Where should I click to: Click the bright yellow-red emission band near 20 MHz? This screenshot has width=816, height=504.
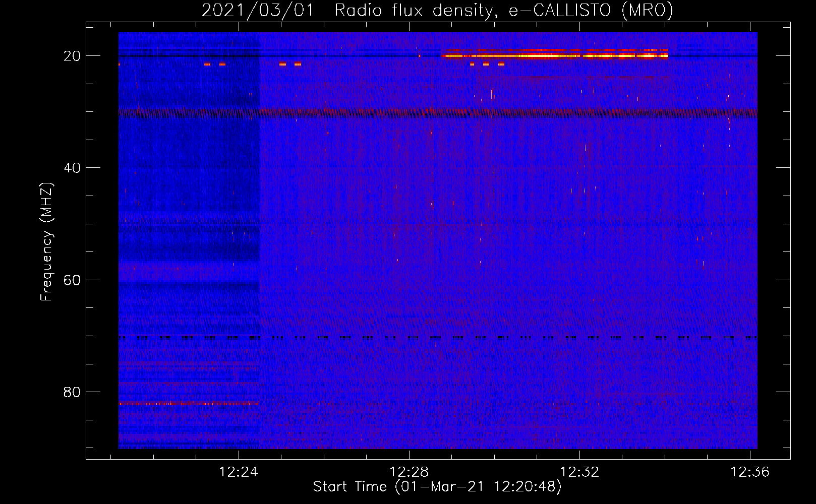click(x=555, y=54)
